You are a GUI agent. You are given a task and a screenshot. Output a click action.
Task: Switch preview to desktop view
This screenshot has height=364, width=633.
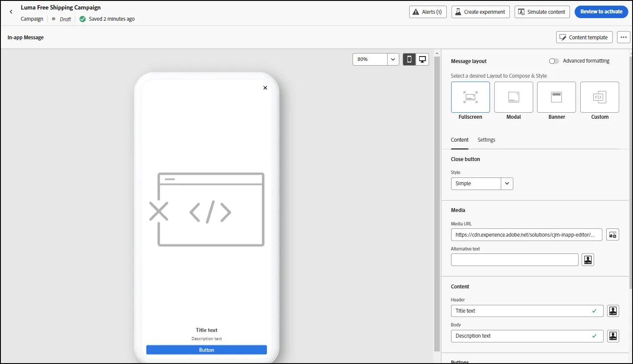423,59
